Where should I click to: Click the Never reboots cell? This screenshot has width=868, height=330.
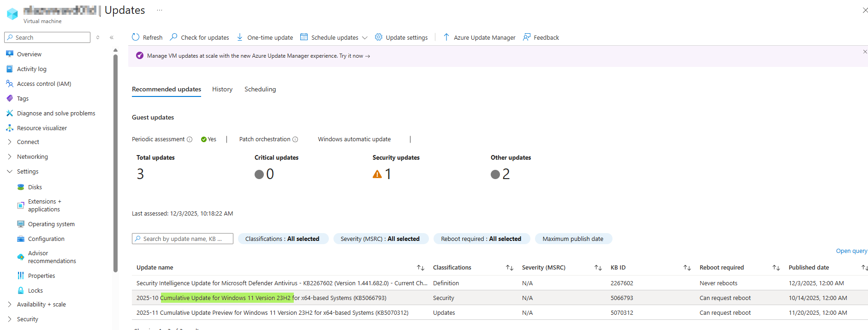718,283
